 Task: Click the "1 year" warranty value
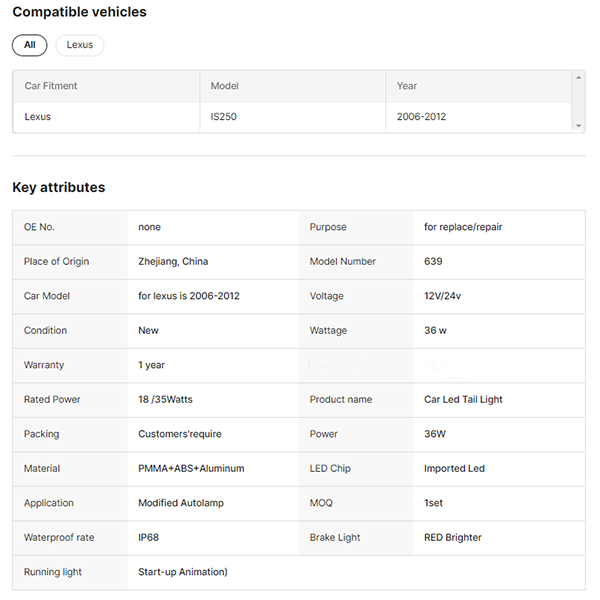coord(152,365)
